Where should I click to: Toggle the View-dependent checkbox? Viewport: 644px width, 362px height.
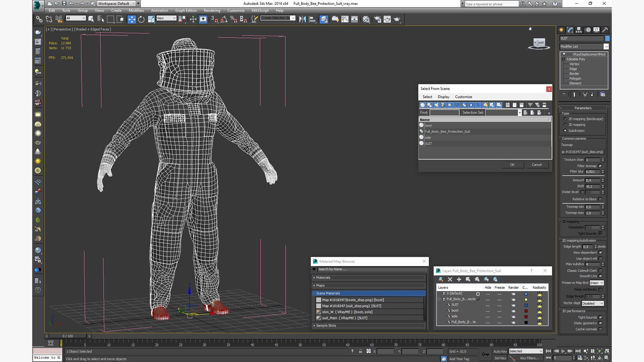[x=600, y=252]
